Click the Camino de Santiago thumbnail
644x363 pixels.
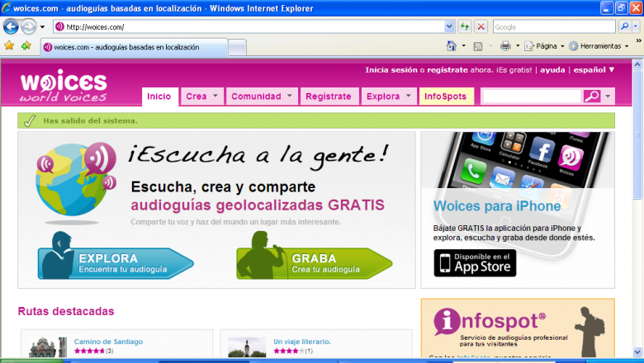48,347
